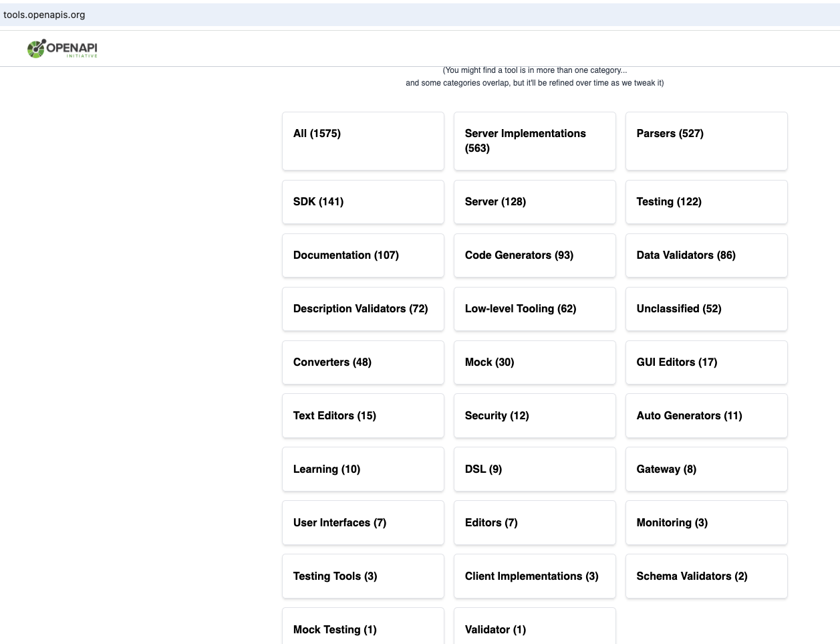
Task: Browse the SDK (141) category
Action: [363, 202]
